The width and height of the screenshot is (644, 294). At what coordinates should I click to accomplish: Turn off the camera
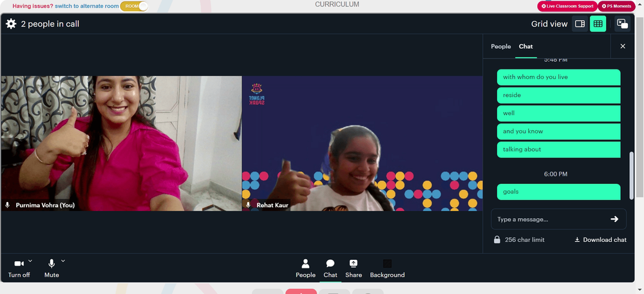click(x=19, y=268)
